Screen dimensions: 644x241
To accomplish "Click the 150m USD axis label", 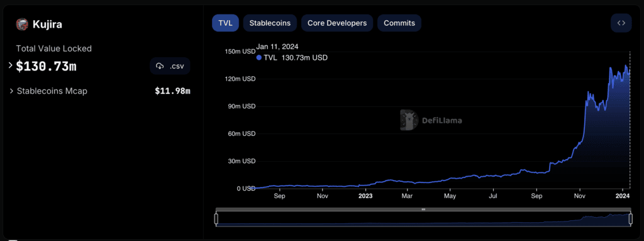I will click(240, 52).
